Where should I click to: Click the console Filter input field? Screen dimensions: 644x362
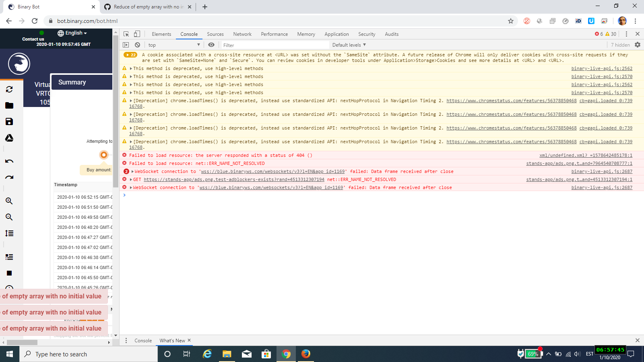[275, 45]
